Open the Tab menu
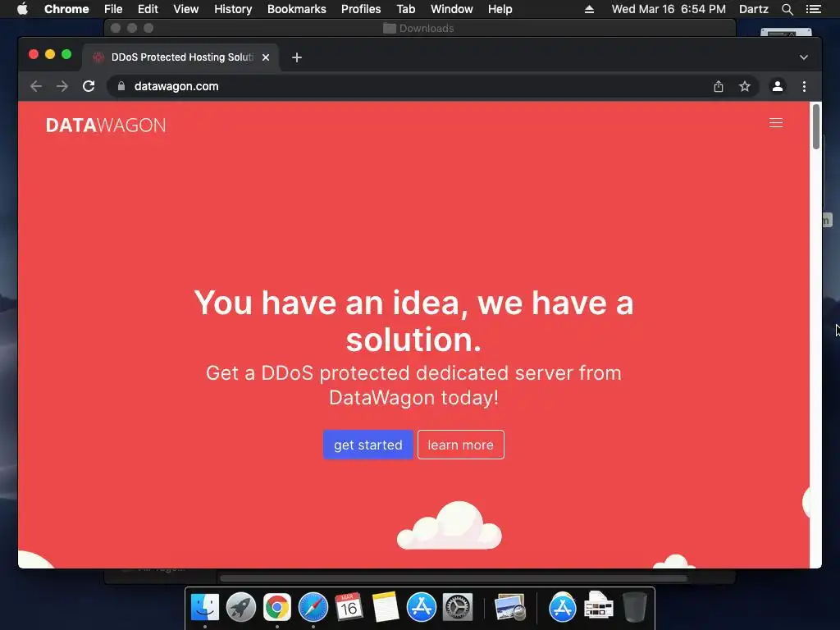Viewport: 840px width, 630px height. (405, 9)
